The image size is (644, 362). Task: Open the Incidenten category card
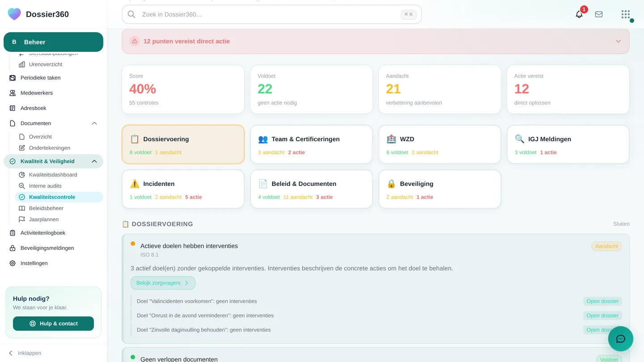pyautogui.click(x=183, y=189)
